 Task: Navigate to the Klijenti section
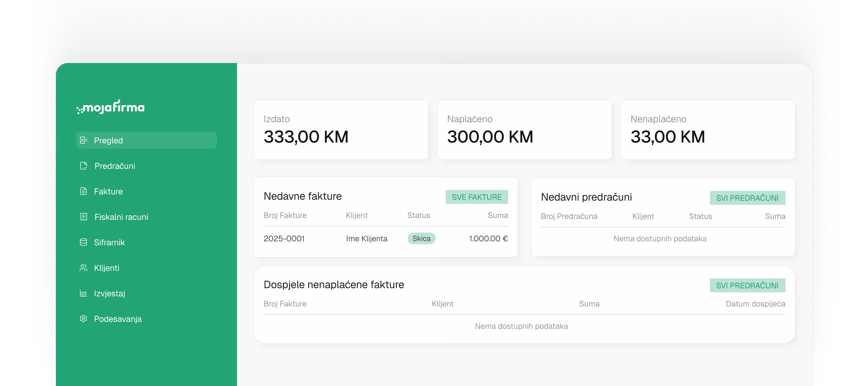coord(107,268)
